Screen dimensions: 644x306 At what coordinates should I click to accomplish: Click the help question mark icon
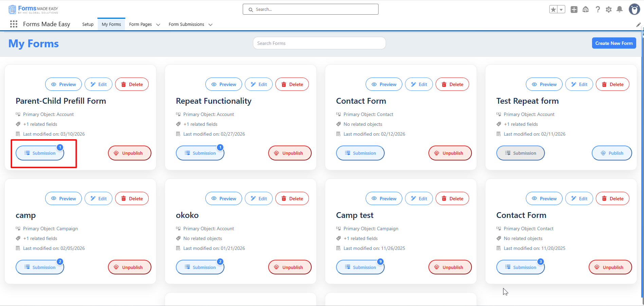click(x=598, y=10)
